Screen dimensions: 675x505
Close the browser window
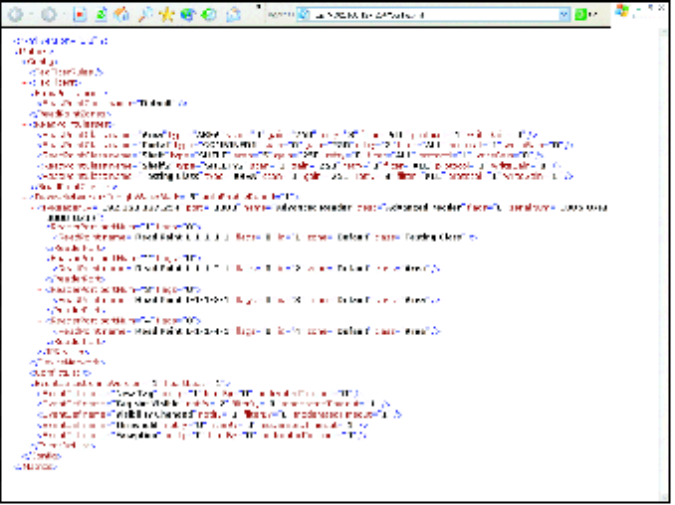coord(662,6)
